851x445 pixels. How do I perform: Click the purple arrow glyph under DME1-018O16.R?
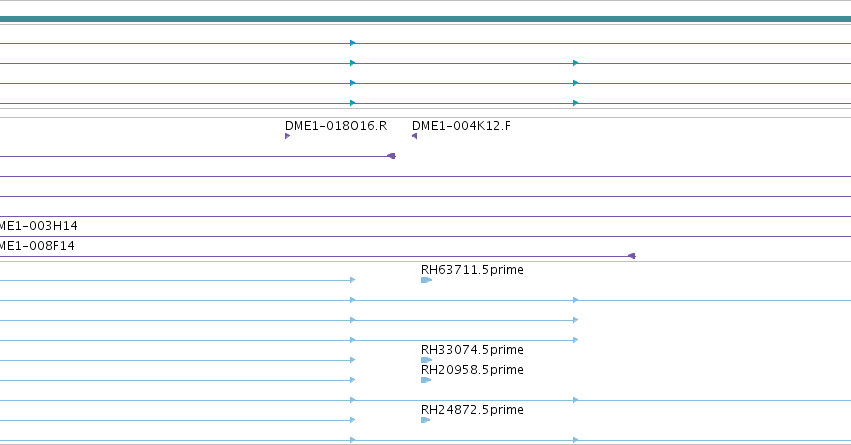pos(287,136)
